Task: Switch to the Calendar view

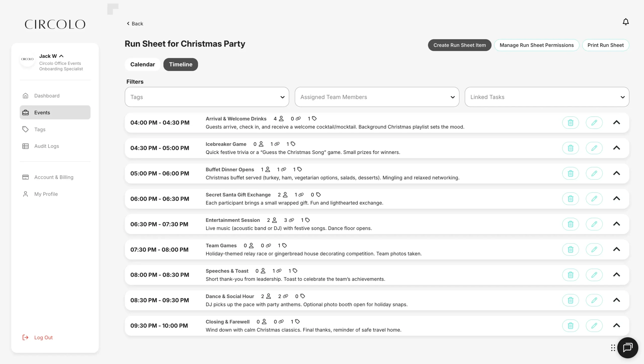Action: [x=142, y=64]
